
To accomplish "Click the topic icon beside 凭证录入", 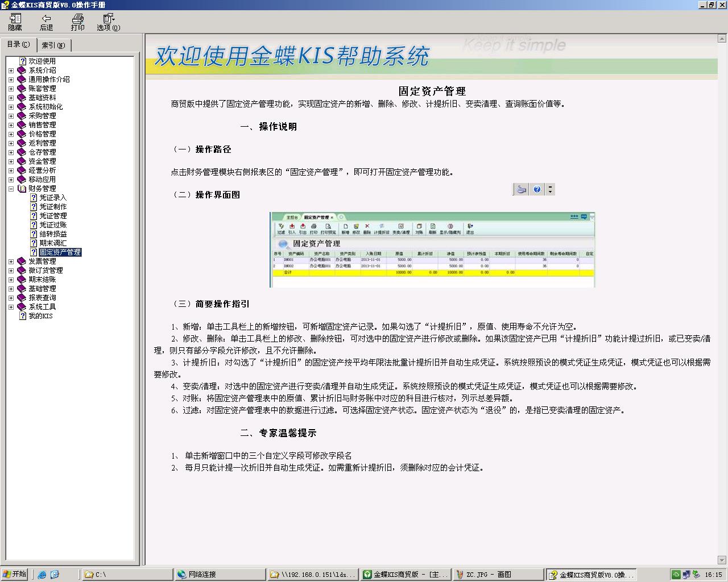I will click(34, 198).
